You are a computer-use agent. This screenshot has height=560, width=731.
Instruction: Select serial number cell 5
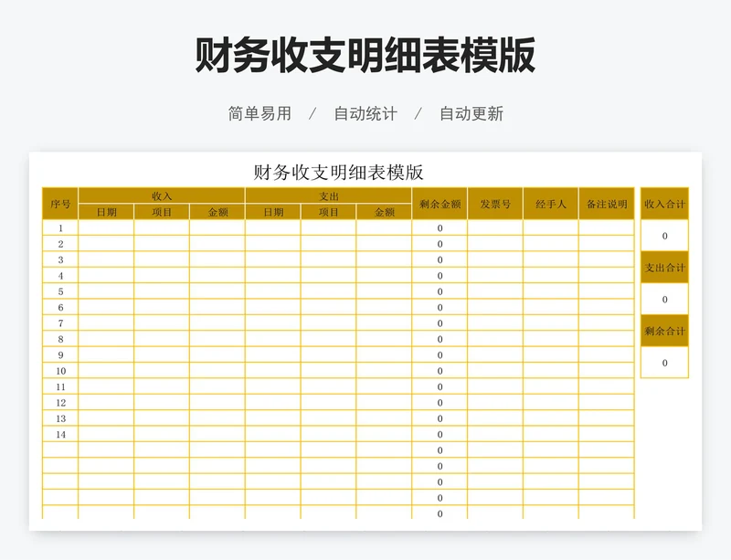point(60,291)
